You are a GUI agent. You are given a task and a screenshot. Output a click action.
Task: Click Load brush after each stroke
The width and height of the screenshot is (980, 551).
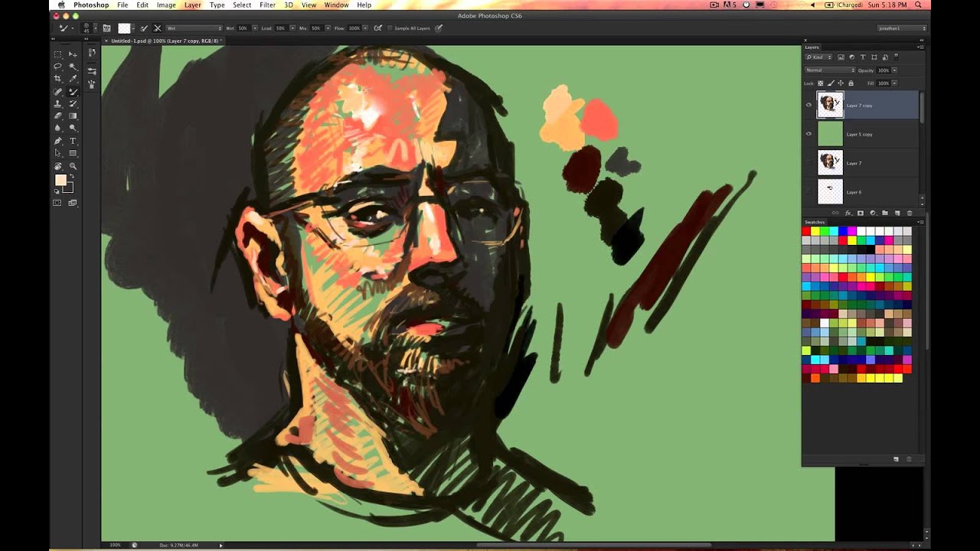point(143,28)
